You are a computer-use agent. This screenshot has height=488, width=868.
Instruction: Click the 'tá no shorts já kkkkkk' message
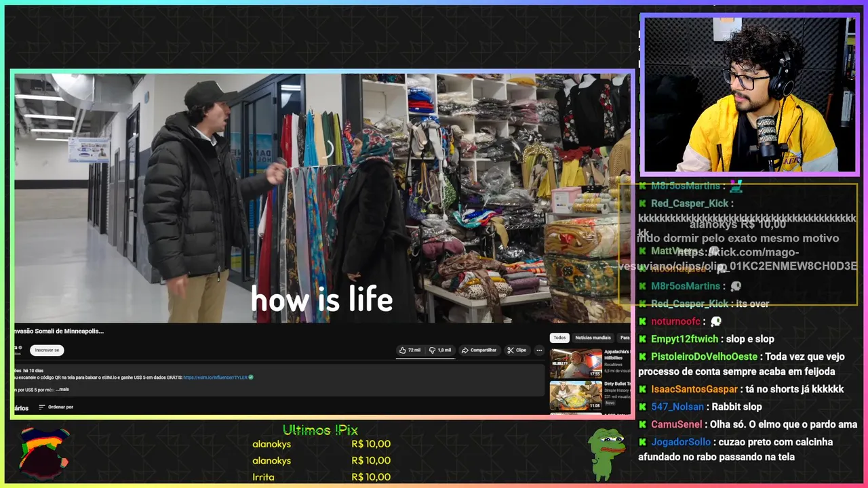(794, 389)
